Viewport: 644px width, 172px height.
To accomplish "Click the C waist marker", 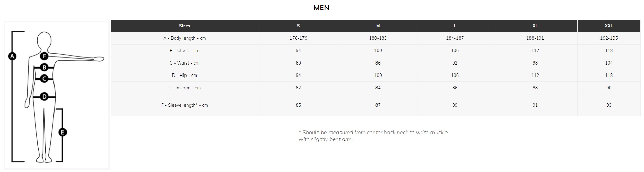I will pos(44,79).
